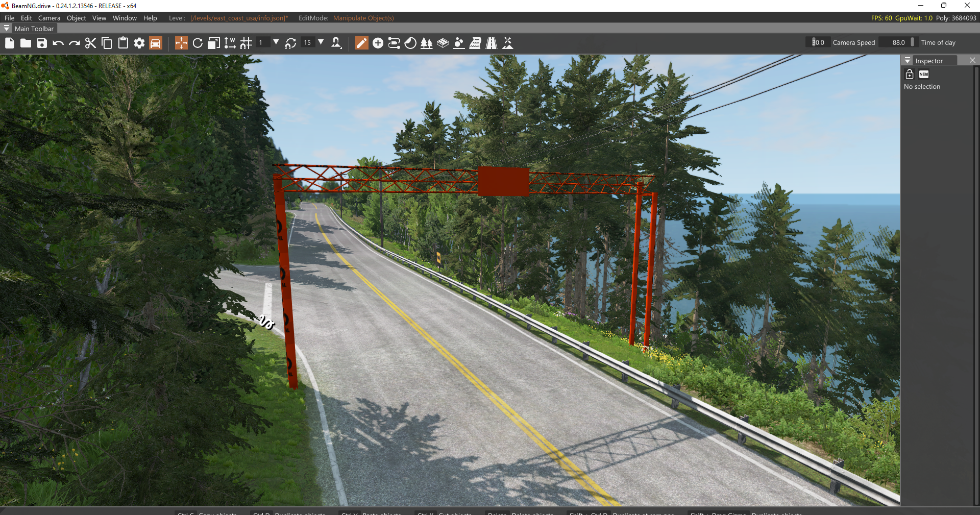Click the level path east_coast_usa info.json

(239, 18)
